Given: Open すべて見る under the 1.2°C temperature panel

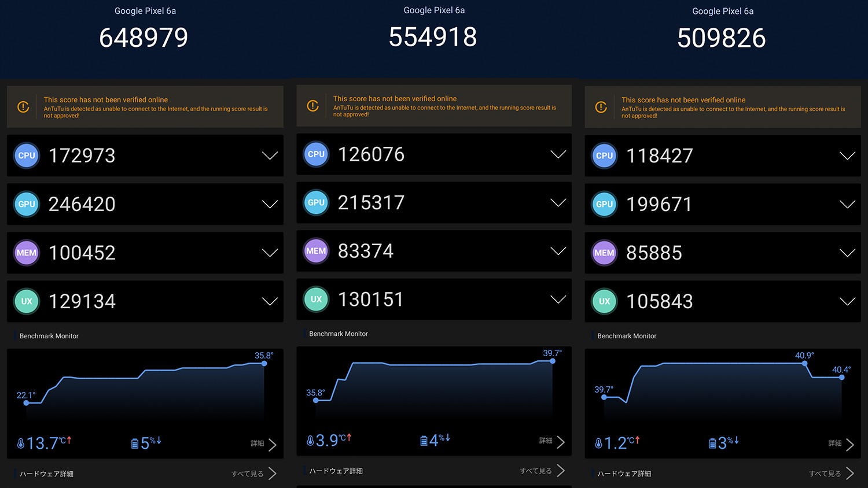Looking at the screenshot, I should tap(831, 474).
